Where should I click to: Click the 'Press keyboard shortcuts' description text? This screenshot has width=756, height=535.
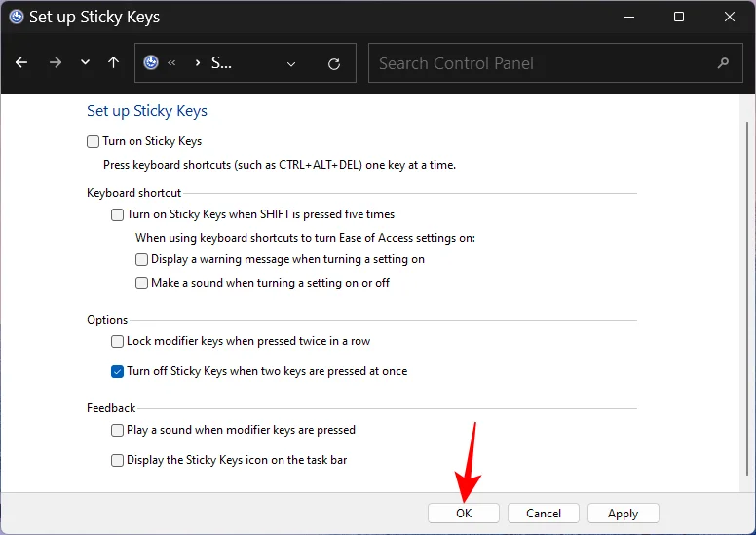pos(280,165)
